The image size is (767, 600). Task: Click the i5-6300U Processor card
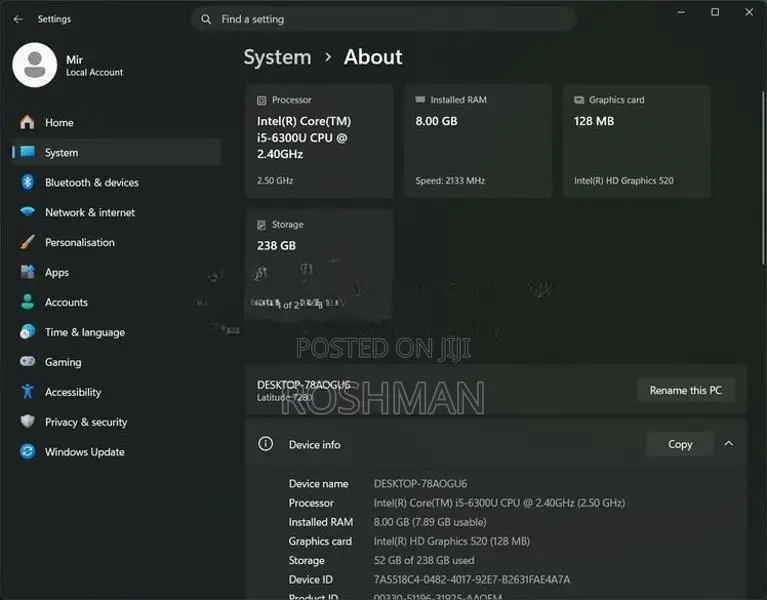[319, 141]
